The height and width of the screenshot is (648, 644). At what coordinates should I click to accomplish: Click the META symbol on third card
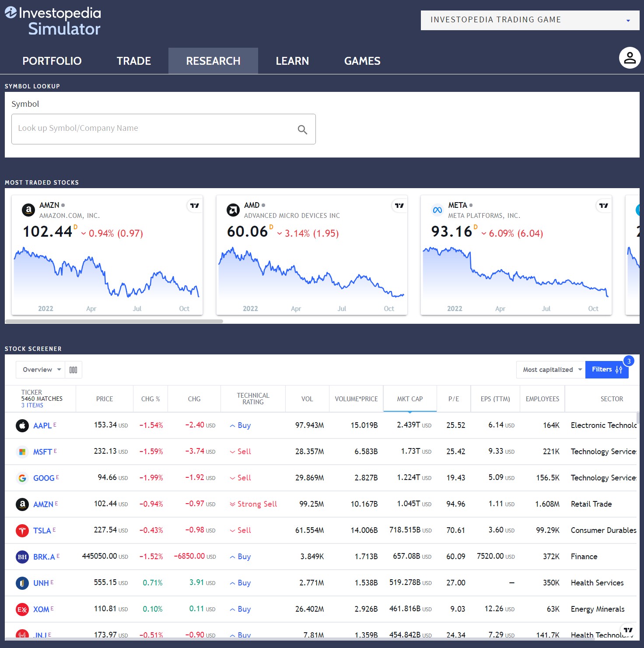tap(458, 205)
